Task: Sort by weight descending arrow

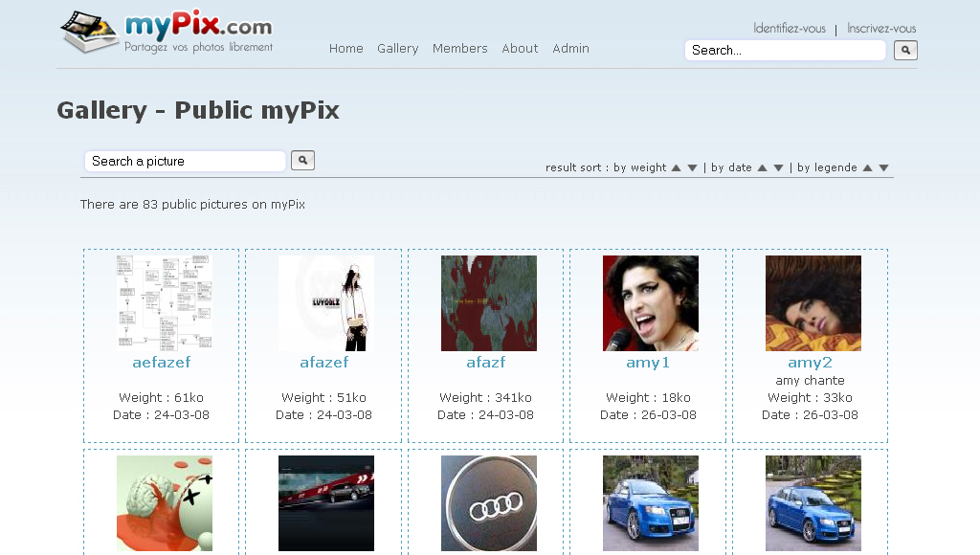Action: click(x=693, y=167)
